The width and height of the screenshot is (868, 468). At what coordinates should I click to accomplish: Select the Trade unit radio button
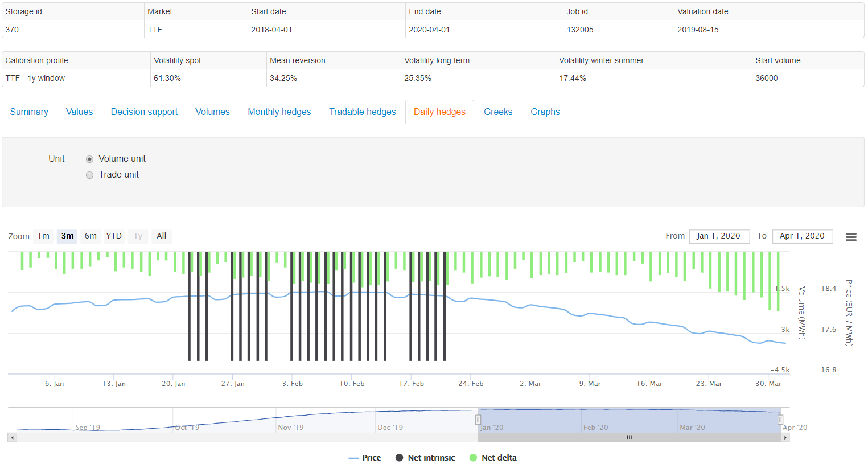(89, 175)
